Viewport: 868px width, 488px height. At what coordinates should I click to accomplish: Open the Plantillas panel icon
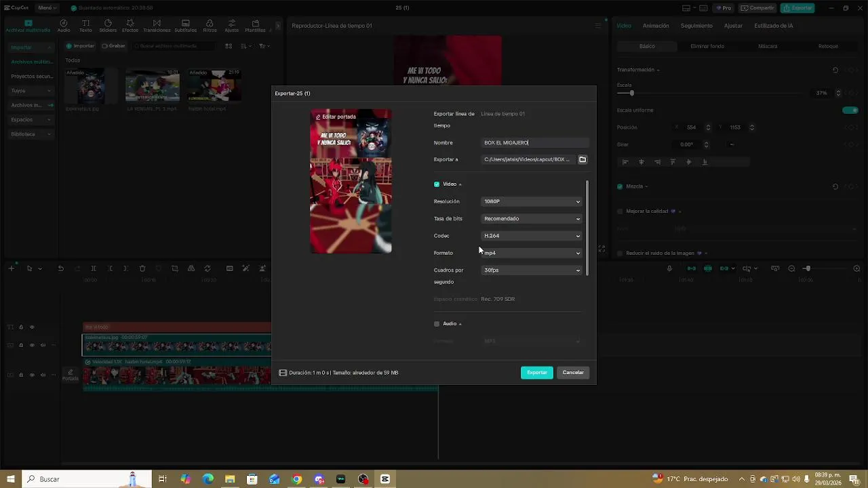click(255, 26)
